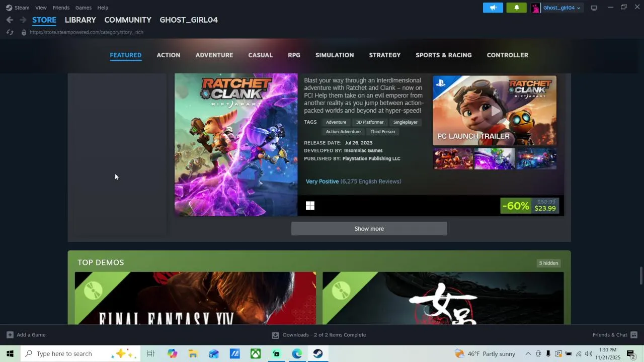Click the Steam taskbar icon
Screen dimensions: 644x362
(318, 353)
